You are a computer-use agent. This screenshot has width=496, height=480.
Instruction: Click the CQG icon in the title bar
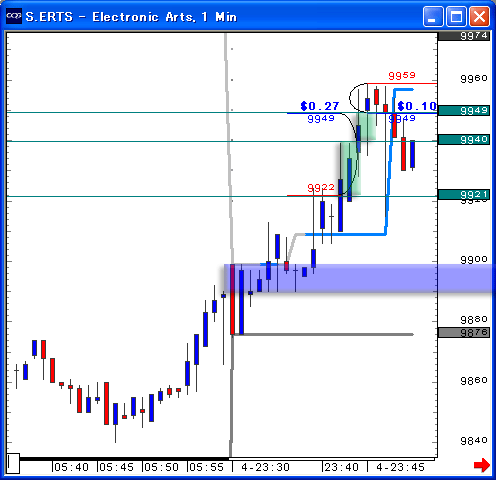pos(14,16)
